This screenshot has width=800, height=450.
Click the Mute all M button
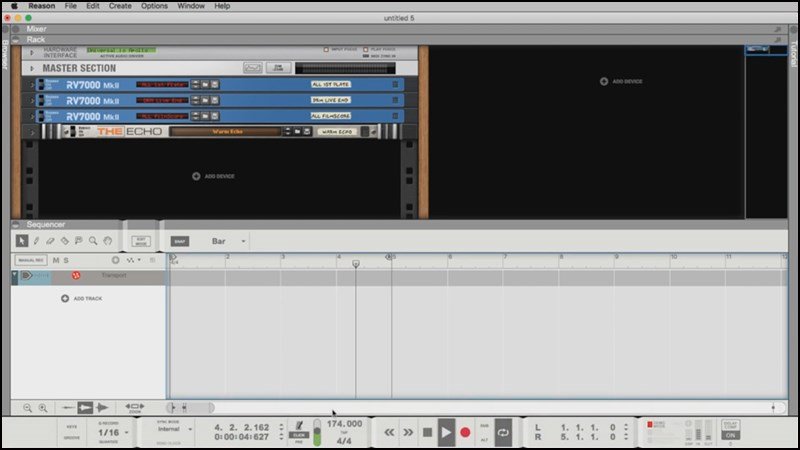click(x=56, y=260)
